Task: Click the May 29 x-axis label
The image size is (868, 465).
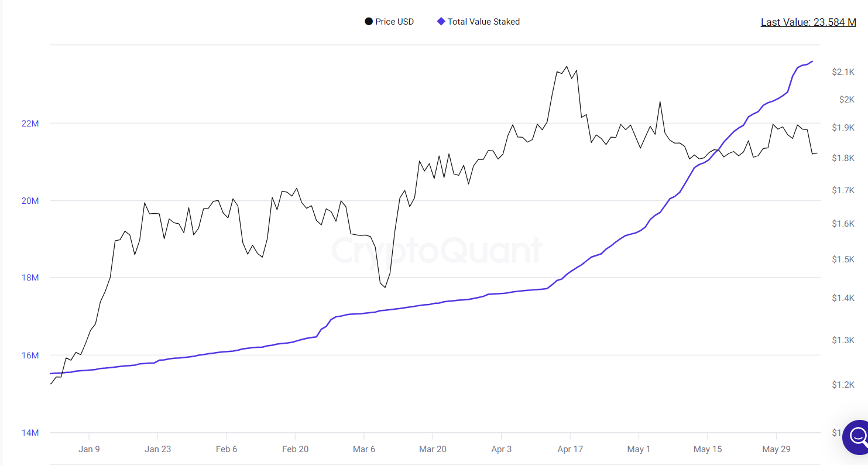Action: tap(776, 449)
